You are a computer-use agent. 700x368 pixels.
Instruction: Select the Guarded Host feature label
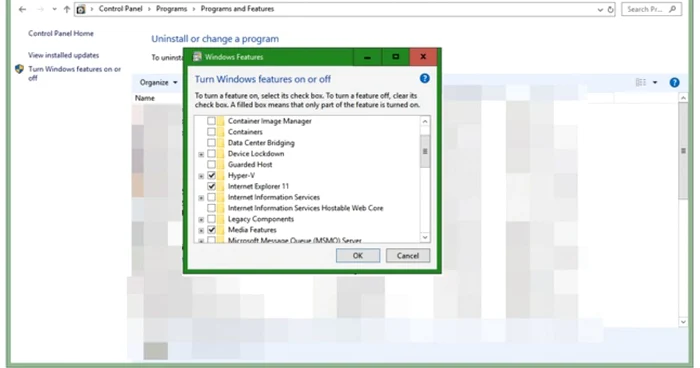pyautogui.click(x=250, y=164)
